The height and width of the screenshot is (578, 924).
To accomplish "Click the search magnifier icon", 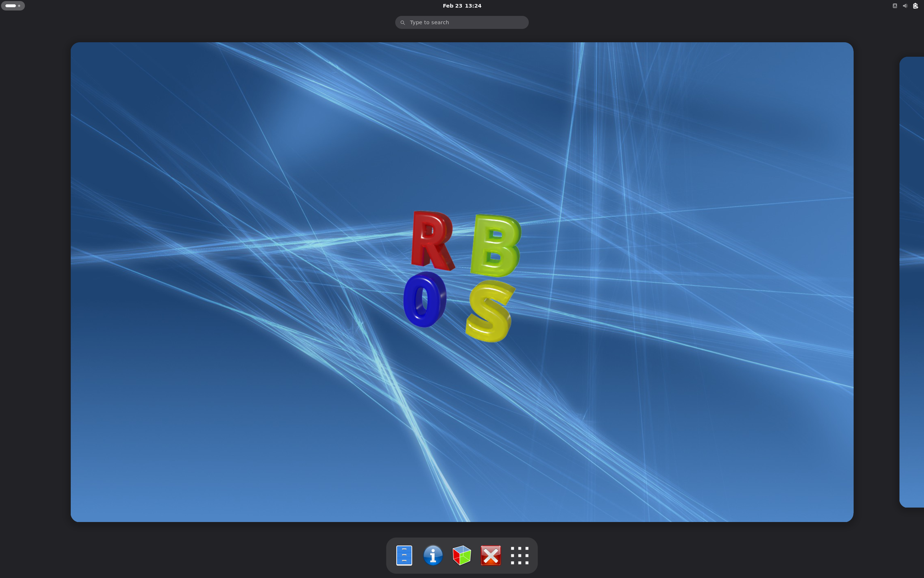I will (402, 22).
